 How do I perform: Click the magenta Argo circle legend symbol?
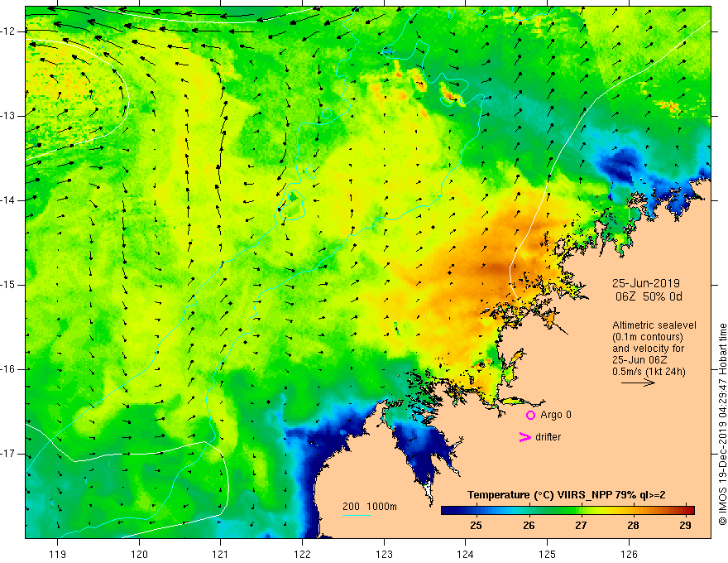point(530,415)
